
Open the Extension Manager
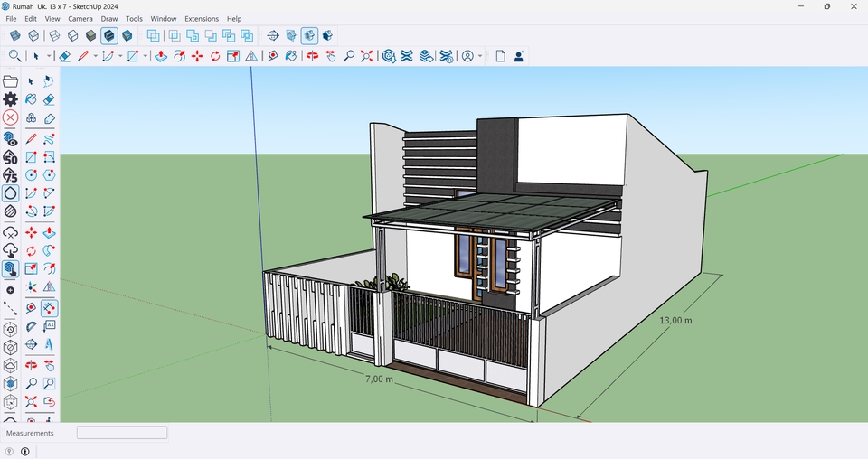[x=446, y=56]
